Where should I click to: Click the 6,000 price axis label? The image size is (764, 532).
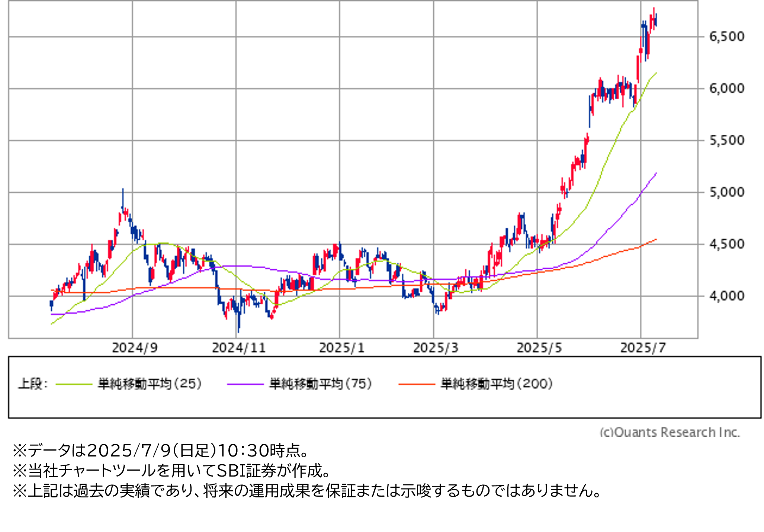click(726, 89)
